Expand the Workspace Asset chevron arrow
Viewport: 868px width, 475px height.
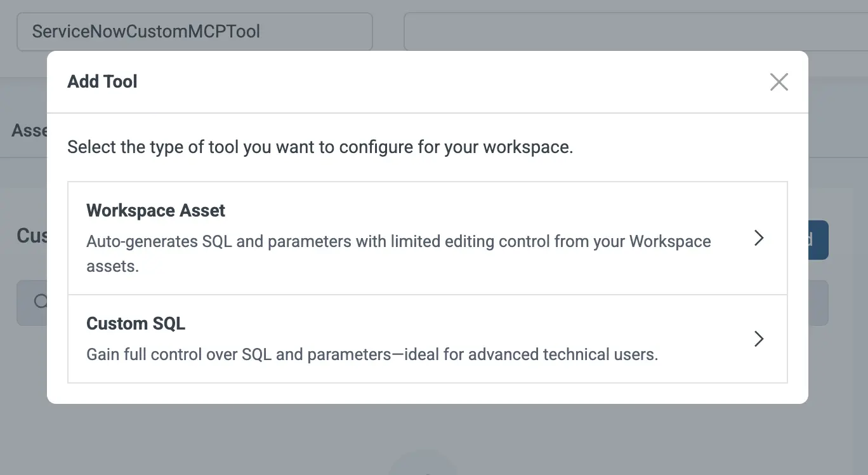[x=758, y=238]
